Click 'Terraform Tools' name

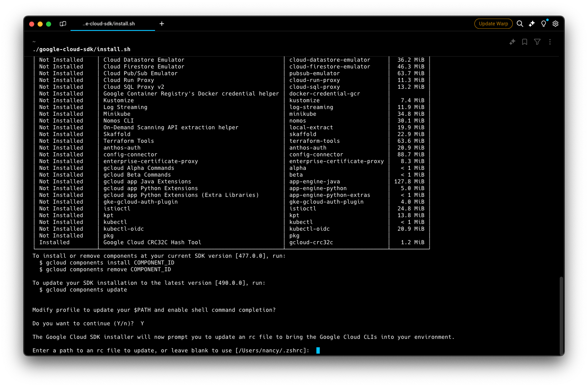tap(128, 141)
